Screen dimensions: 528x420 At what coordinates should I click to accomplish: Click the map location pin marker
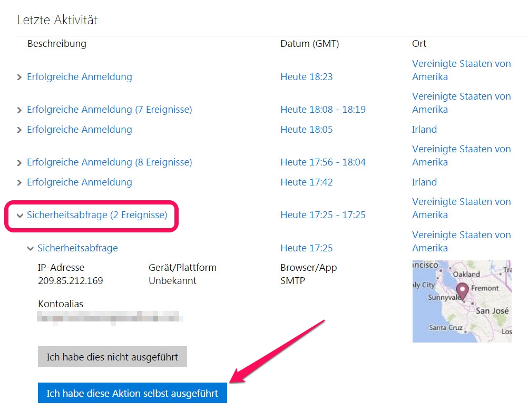click(462, 291)
